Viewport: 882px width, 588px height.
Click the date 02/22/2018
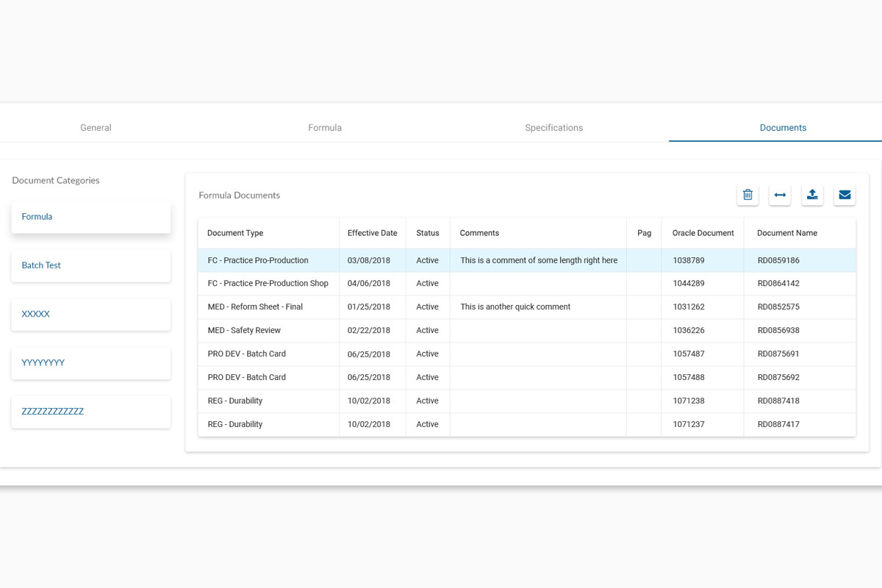(x=369, y=331)
